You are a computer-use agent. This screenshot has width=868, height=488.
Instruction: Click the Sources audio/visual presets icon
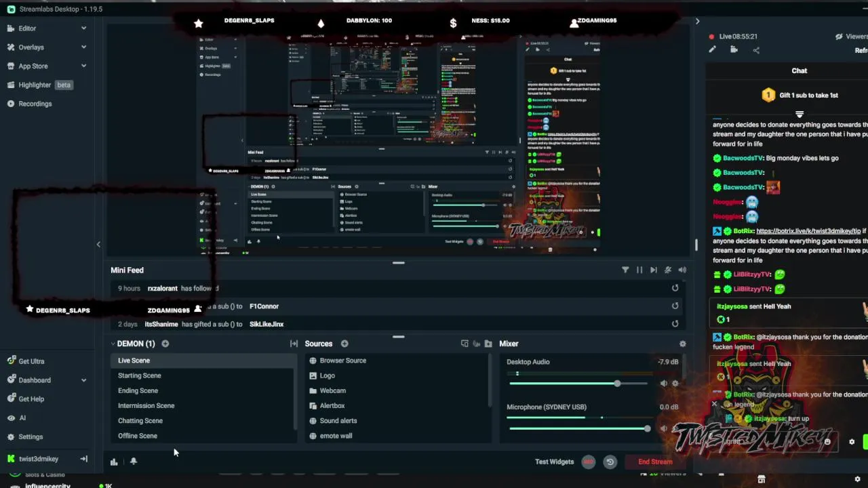pyautogui.click(x=476, y=344)
